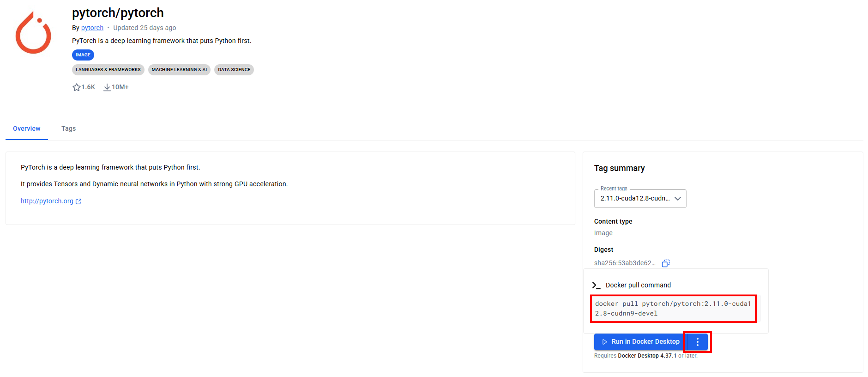Click the 'Docker pull command' label

coord(638,285)
